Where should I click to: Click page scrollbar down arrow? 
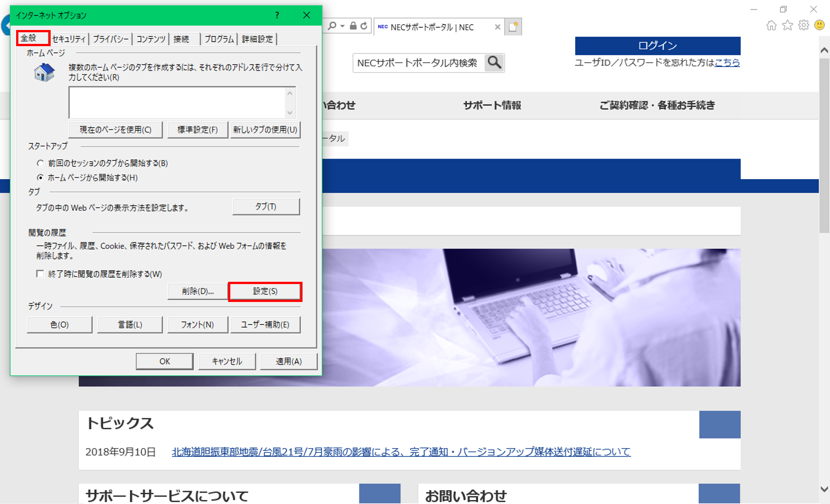pos(824,489)
